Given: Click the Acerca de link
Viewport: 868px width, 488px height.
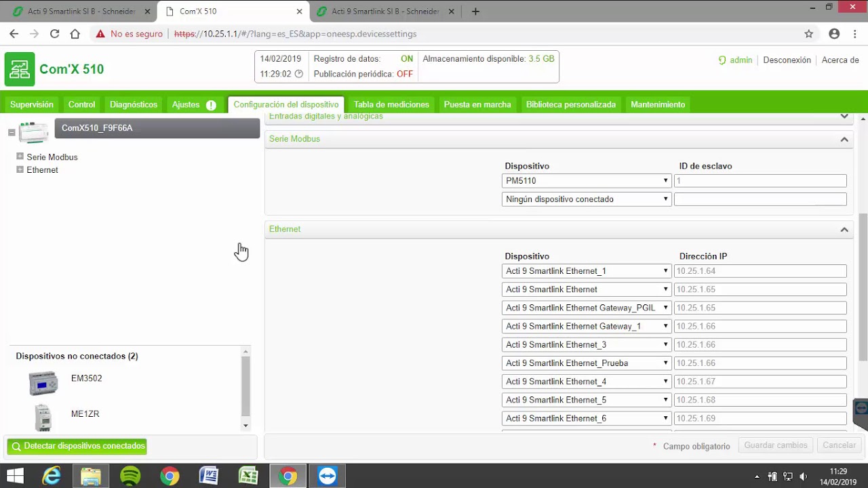Looking at the screenshot, I should tap(840, 60).
